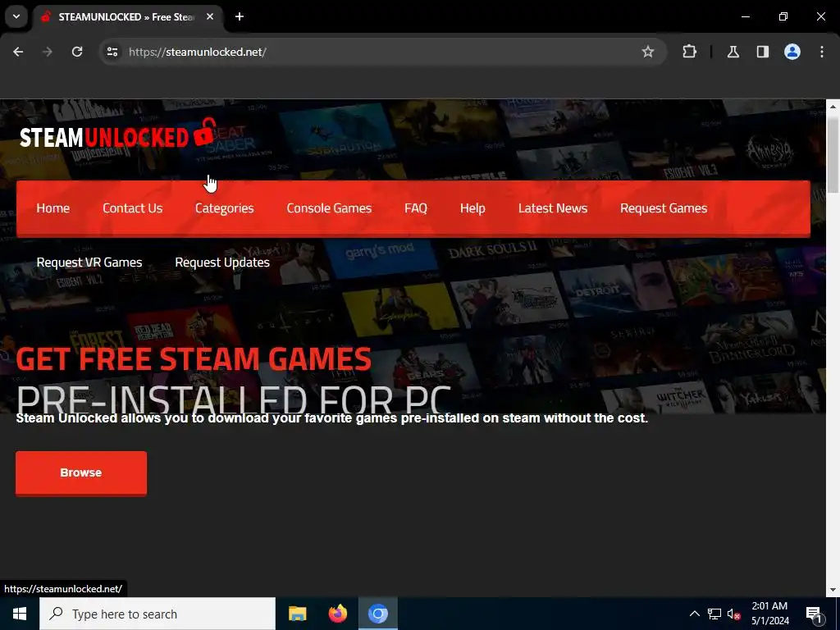This screenshot has height=630, width=840.
Task: Toggle the browser side panel
Action: 762,52
